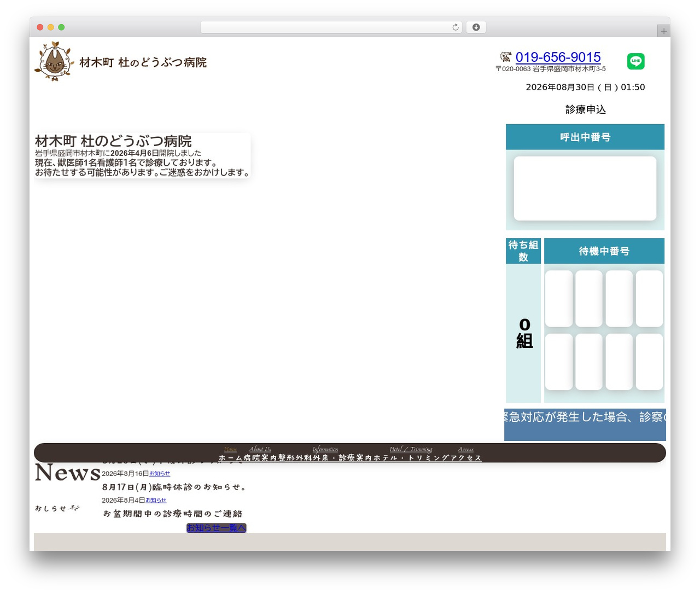The image size is (700, 593).
Task: Call phone number 019-656-9015
Action: [x=558, y=57]
